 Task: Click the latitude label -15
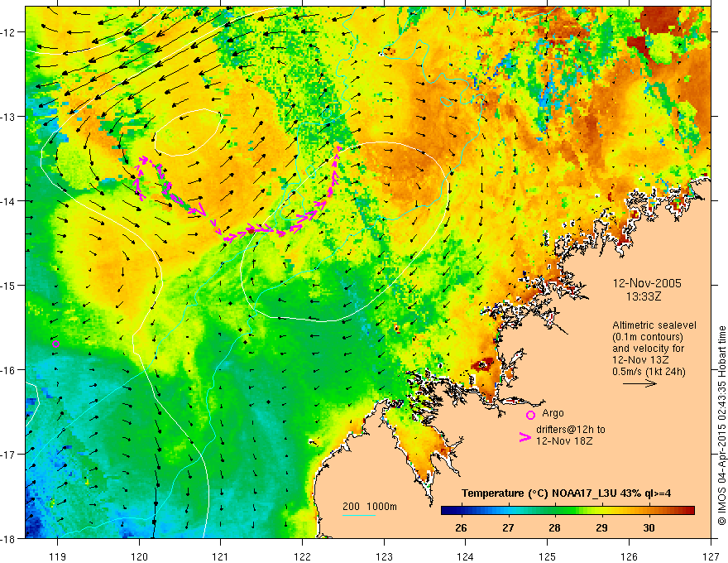[x=9, y=285]
